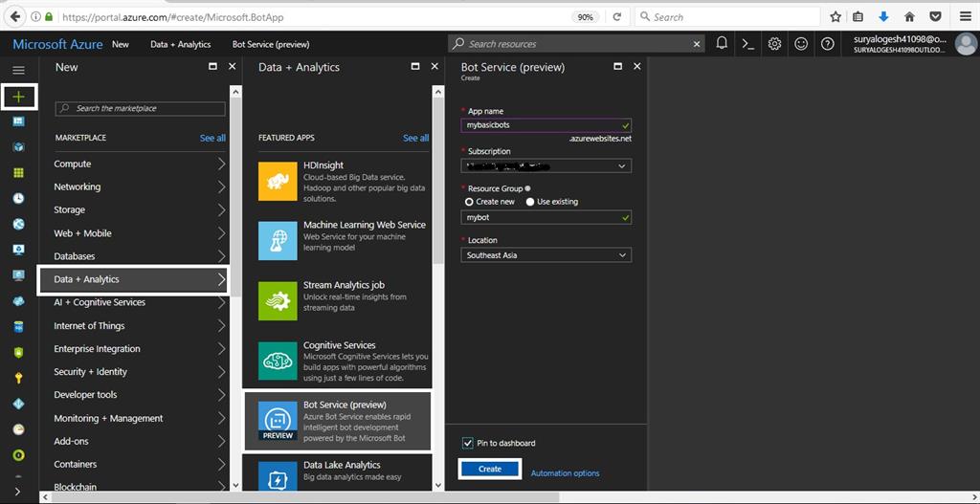Click the browser bookmark star icon
The width and height of the screenshot is (980, 504).
(835, 17)
